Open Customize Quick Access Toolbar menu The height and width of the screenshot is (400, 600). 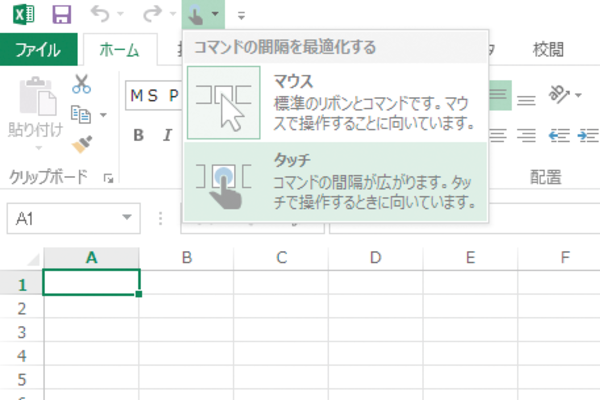tap(241, 16)
